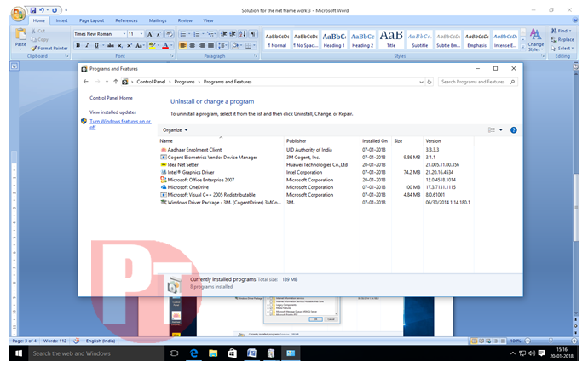Click the View installed updates link

(x=112, y=112)
